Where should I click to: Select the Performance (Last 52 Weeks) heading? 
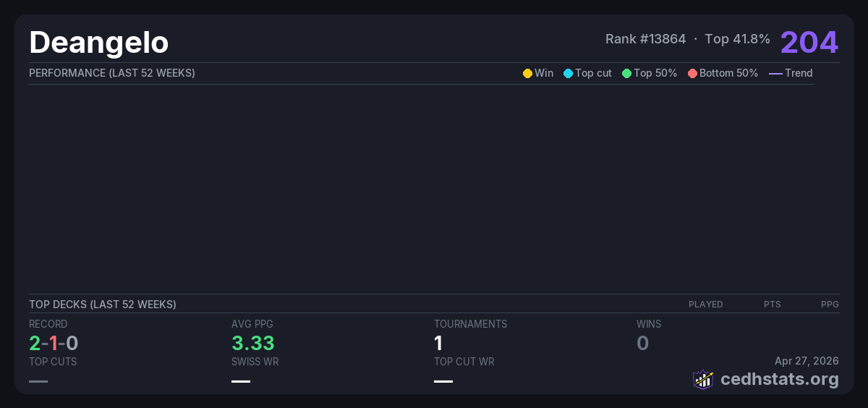tap(112, 73)
